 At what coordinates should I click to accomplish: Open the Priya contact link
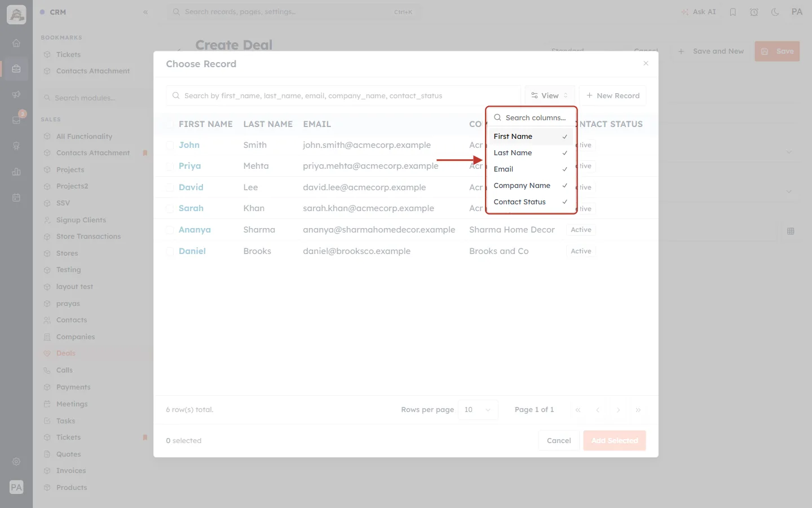(189, 166)
